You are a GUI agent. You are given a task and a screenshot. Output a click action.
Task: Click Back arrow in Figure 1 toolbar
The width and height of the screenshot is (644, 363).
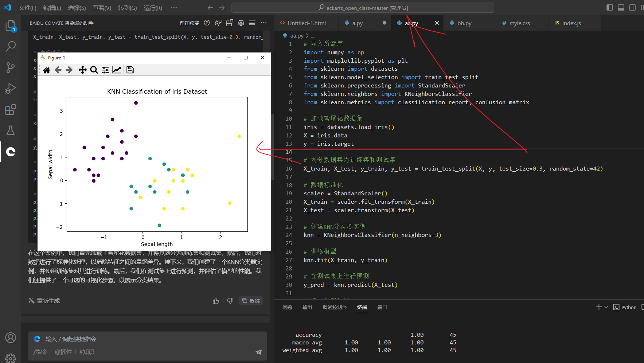58,70
